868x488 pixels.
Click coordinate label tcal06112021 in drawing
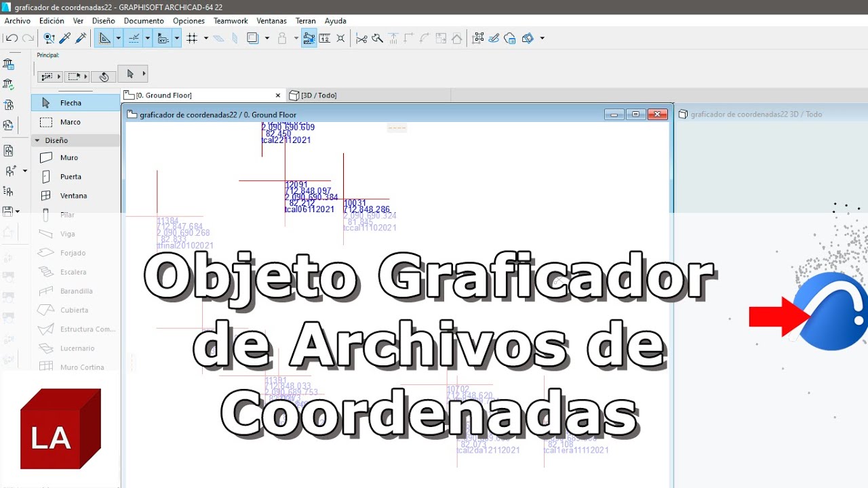click(309, 209)
